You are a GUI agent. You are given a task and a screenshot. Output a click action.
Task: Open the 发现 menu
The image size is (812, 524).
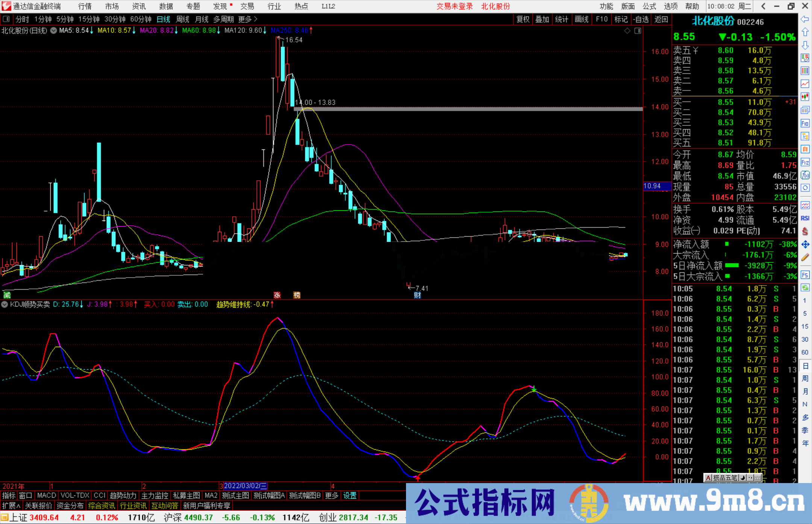click(220, 6)
